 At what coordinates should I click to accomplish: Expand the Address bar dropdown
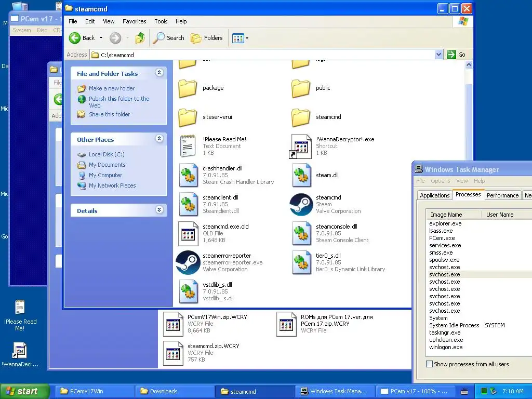(x=438, y=55)
